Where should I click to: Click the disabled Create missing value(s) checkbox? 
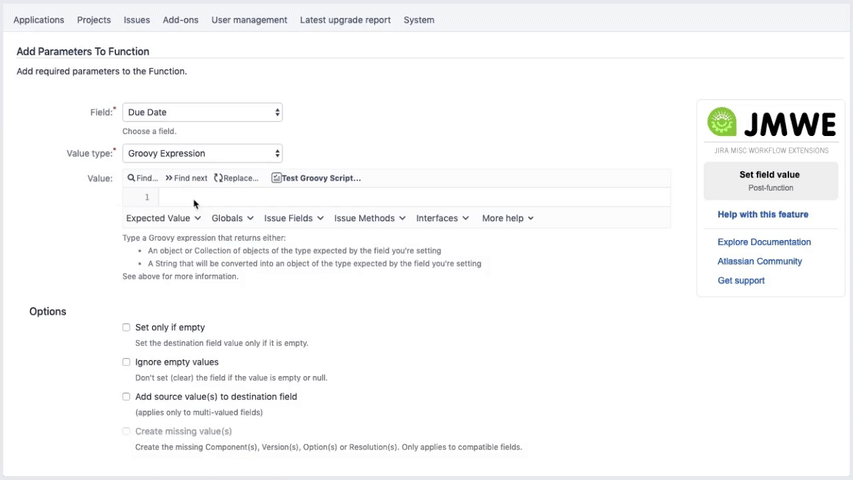126,431
